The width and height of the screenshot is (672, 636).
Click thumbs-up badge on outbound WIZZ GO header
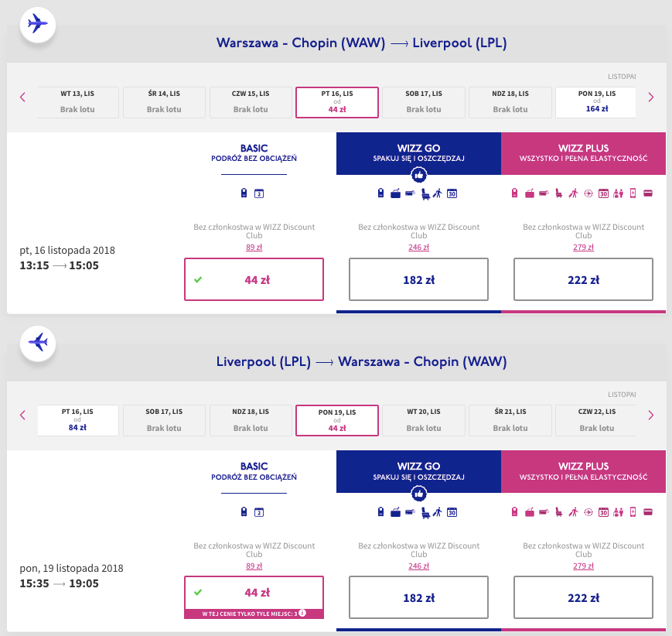pos(418,175)
